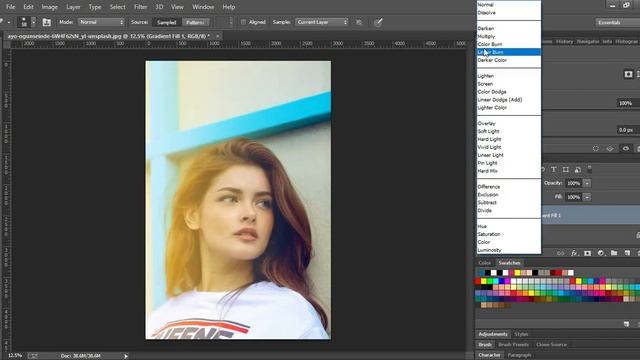Close the document tab
This screenshot has width=640, height=360.
[218, 36]
